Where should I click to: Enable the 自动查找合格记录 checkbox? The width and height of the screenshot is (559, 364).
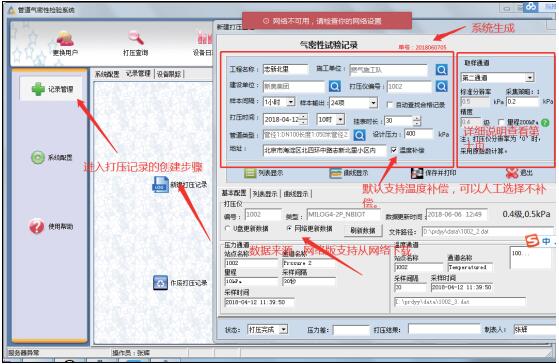[x=390, y=105]
